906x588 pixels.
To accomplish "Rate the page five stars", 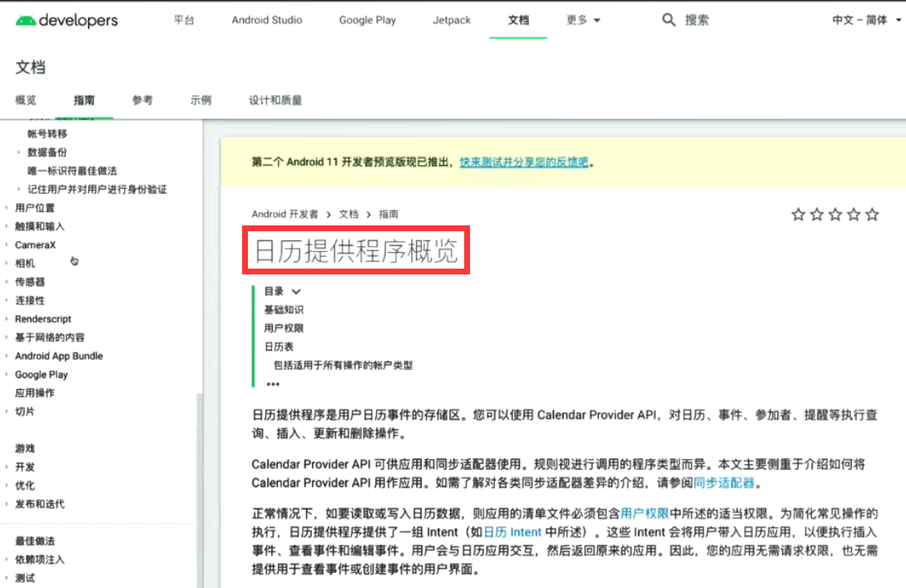I will [872, 215].
